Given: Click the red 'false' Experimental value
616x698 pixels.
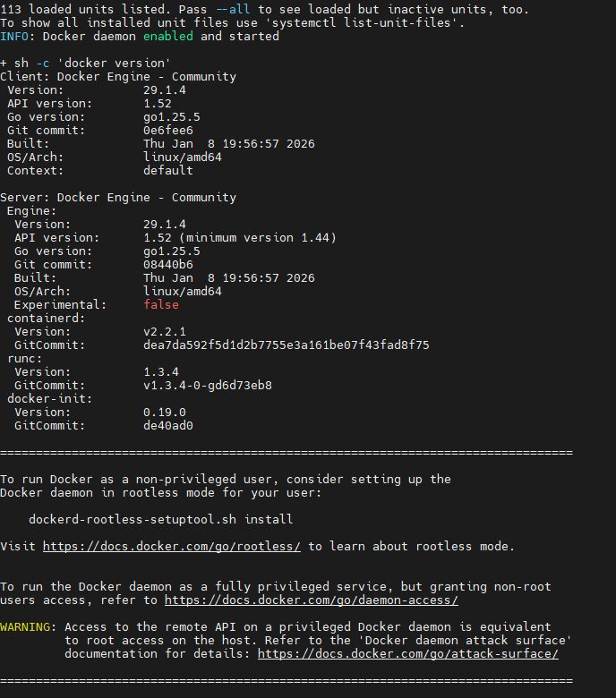Looking at the screenshot, I should pyautogui.click(x=161, y=304).
